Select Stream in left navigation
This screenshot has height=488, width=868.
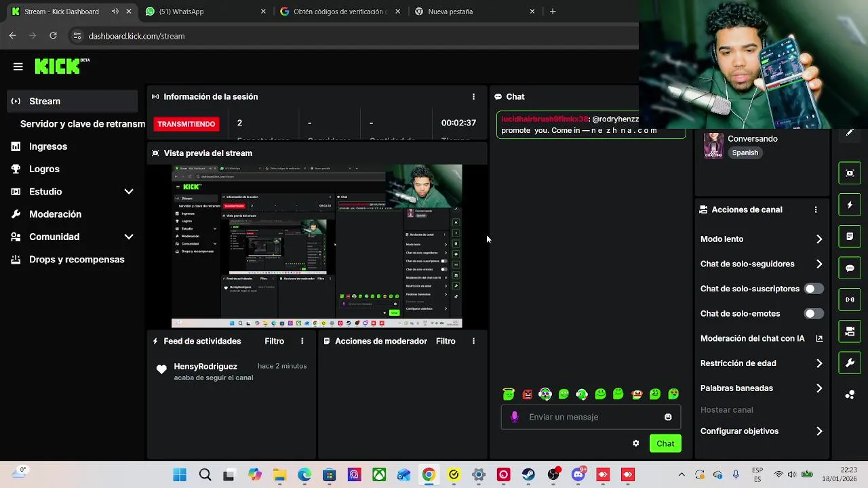[x=72, y=101]
